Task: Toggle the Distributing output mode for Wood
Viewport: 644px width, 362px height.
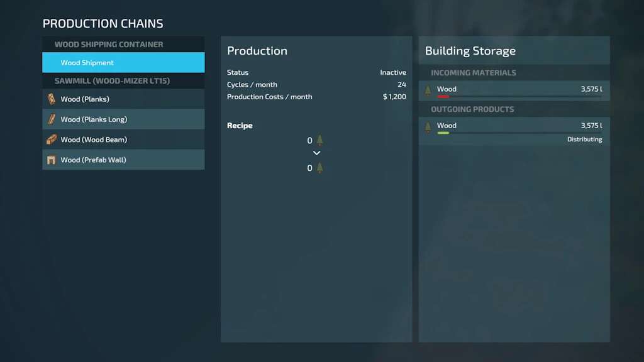Action: point(584,140)
